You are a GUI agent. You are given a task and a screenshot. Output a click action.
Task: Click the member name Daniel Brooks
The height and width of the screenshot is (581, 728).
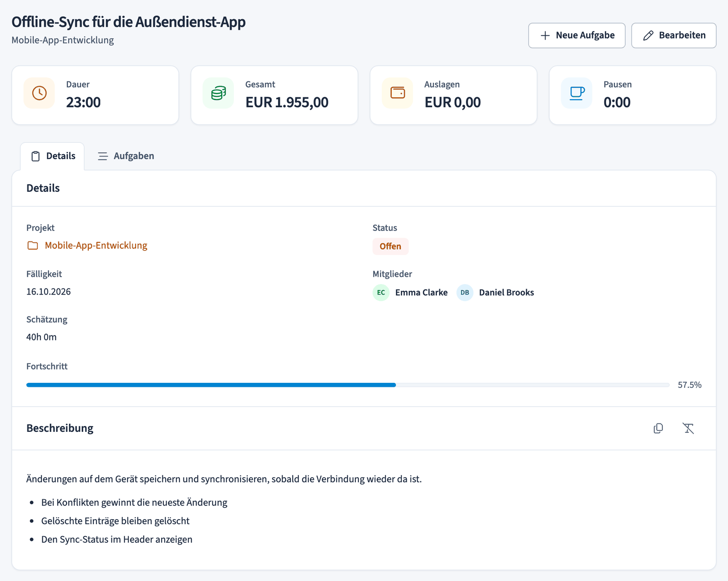pos(506,292)
